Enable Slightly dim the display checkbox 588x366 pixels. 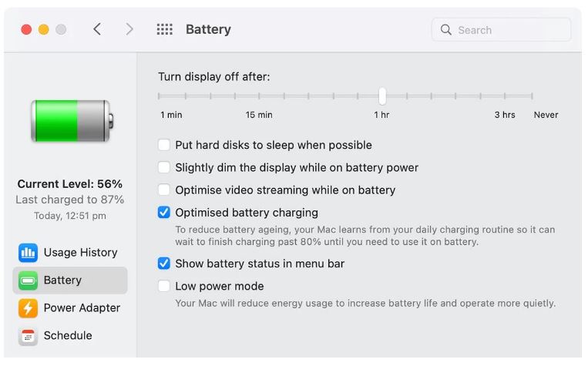[x=164, y=167]
